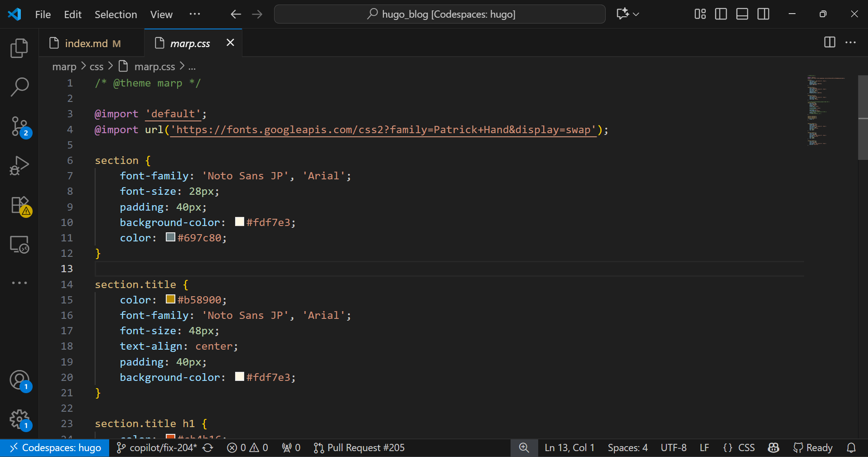Change indentation Spaces: 4

pos(627,448)
